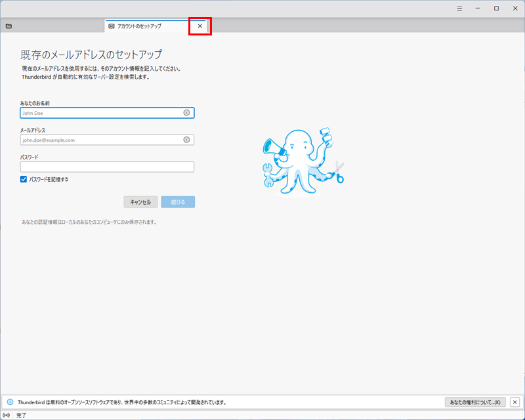Click the info icon in the notification bar

coord(10,402)
